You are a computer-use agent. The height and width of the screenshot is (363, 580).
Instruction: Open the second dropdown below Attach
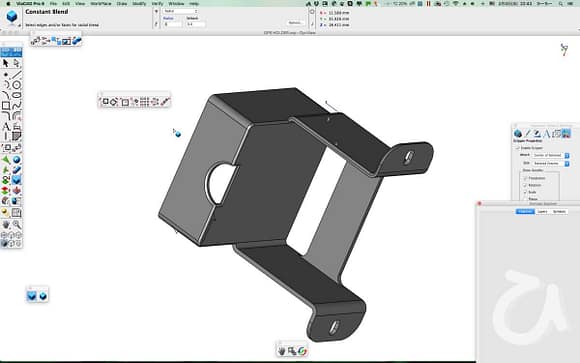click(551, 163)
